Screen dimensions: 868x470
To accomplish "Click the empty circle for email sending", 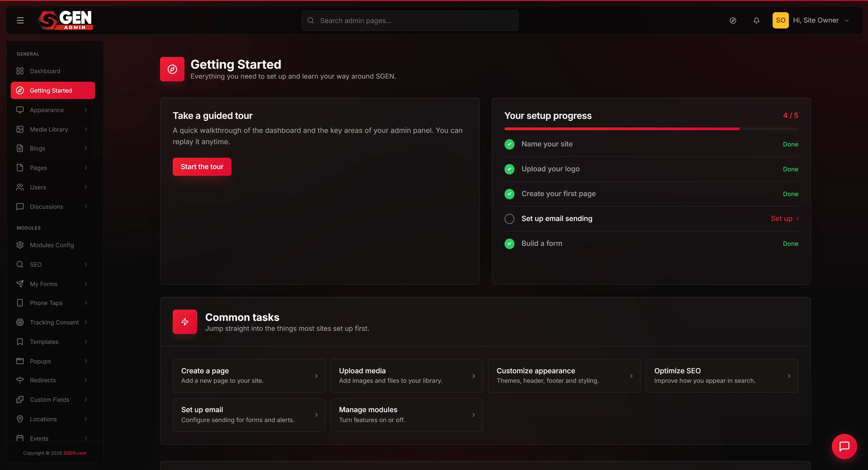I will tap(509, 219).
